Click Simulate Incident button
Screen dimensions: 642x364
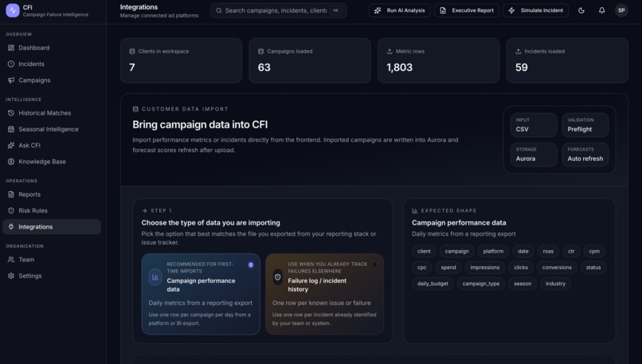point(535,10)
